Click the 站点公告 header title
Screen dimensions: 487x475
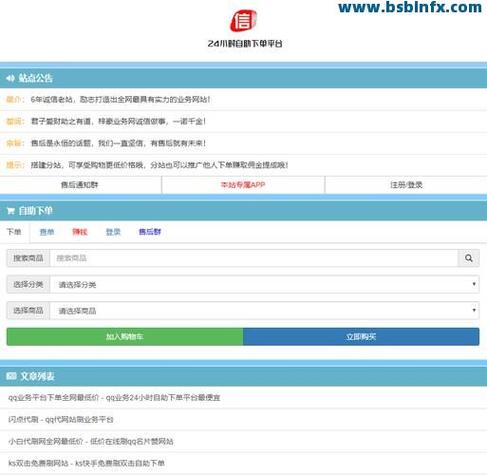[36, 78]
